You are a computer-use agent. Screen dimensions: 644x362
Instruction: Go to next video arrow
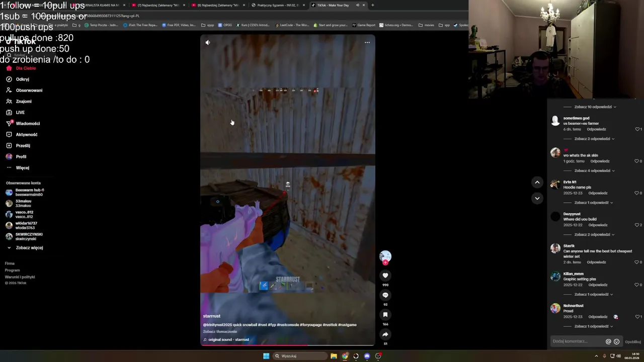tap(537, 198)
